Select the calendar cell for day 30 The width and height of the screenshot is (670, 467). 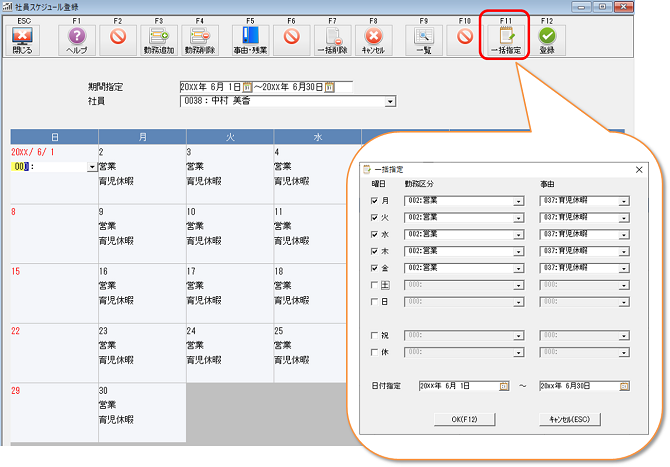(142, 413)
